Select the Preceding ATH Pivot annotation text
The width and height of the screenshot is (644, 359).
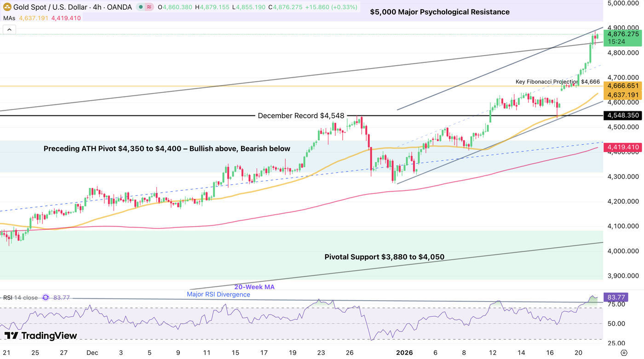click(167, 148)
